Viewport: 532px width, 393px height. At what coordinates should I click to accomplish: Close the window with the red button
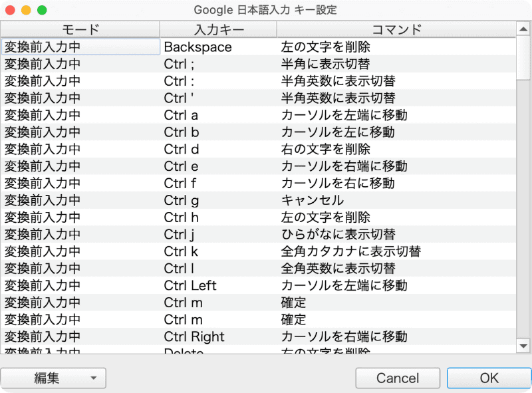click(10, 10)
